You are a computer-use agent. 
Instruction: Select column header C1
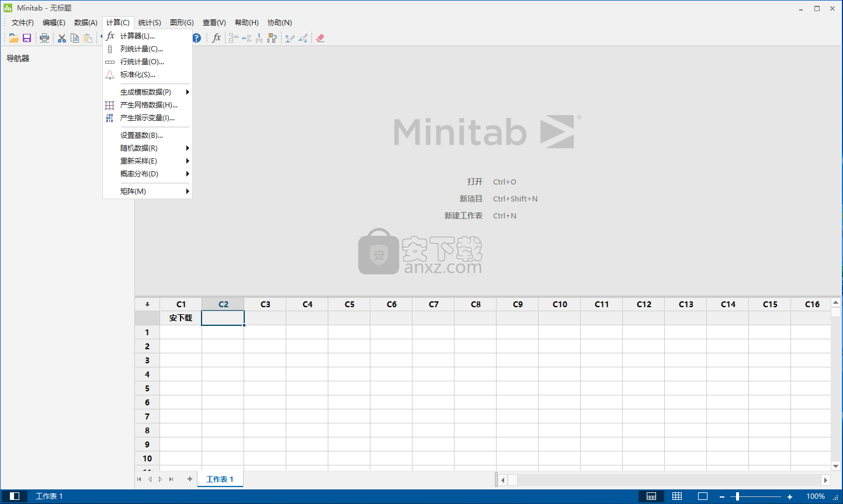(181, 304)
